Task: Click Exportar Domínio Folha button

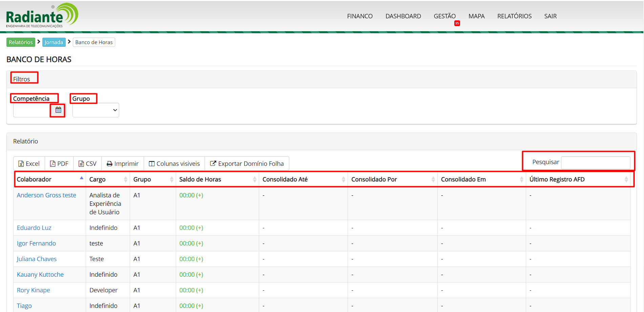Action: (x=247, y=163)
